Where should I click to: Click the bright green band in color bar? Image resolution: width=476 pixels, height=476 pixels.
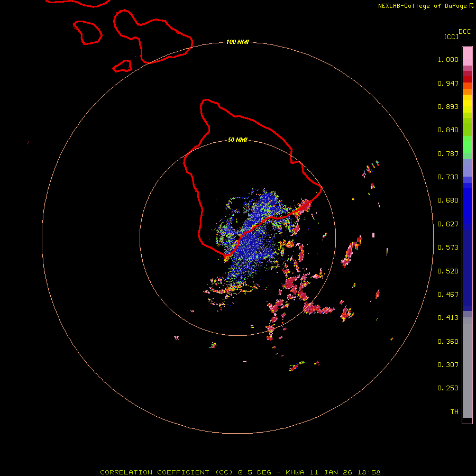click(x=467, y=144)
